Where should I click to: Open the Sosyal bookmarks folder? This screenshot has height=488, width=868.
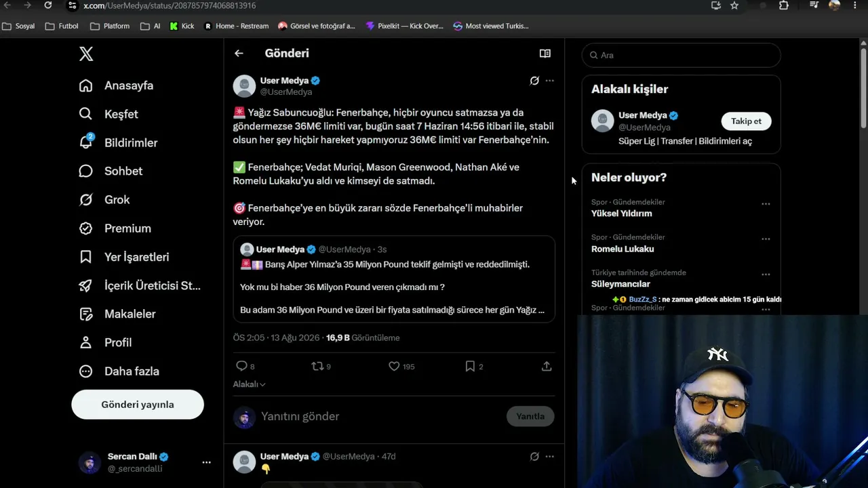(19, 26)
